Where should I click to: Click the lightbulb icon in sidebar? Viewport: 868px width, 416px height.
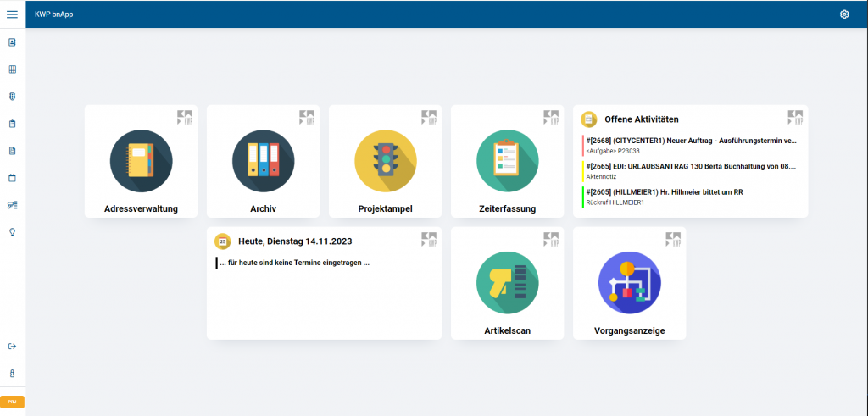point(13,232)
